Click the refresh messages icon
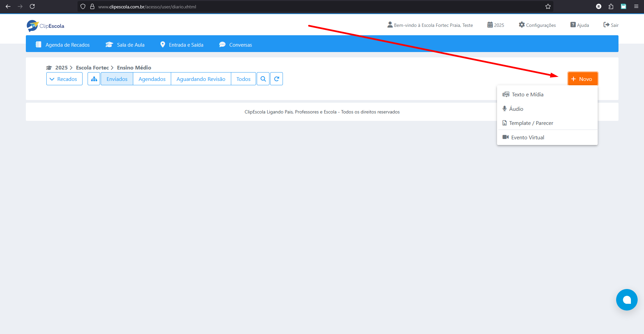 (x=277, y=79)
